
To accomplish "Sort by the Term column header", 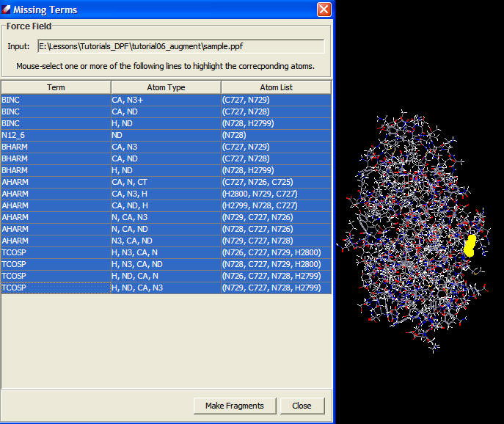I will click(56, 87).
